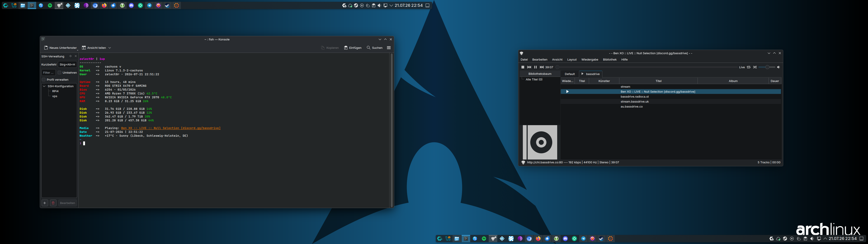Click the Konsole terminal scrollbar
Viewport: 868px width, 244px height.
(x=392, y=130)
